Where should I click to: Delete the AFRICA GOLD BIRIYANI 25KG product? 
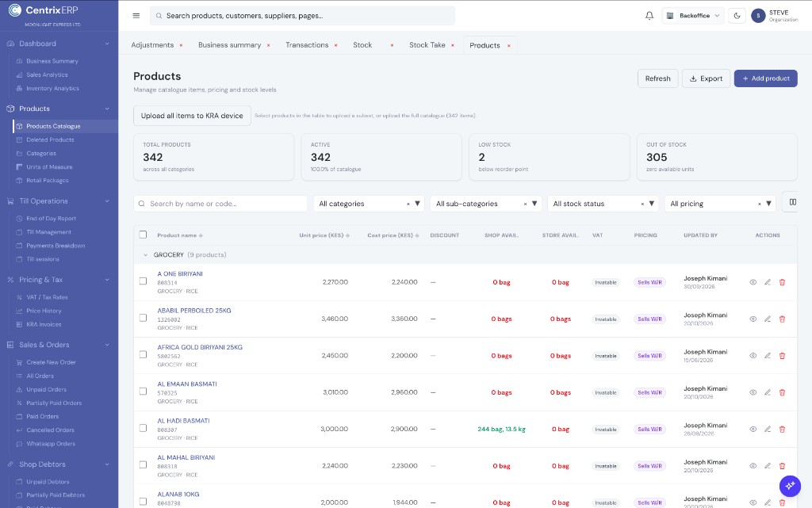[x=782, y=356]
